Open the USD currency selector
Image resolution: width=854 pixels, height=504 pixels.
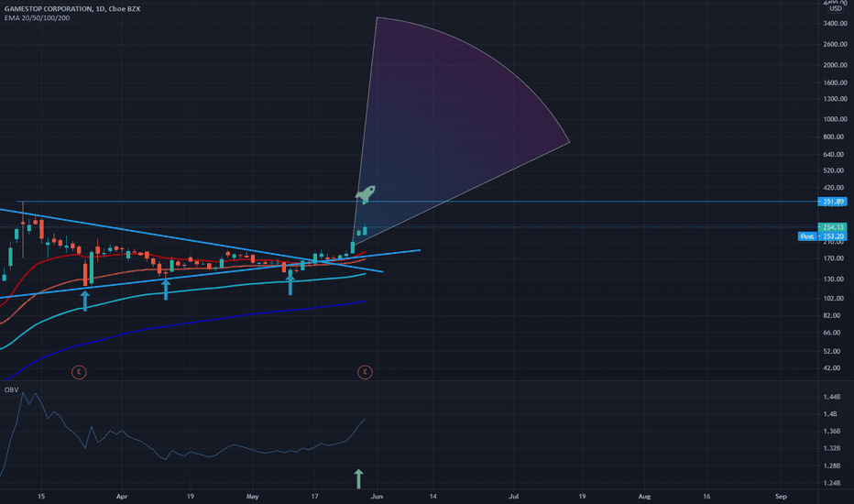click(836, 8)
